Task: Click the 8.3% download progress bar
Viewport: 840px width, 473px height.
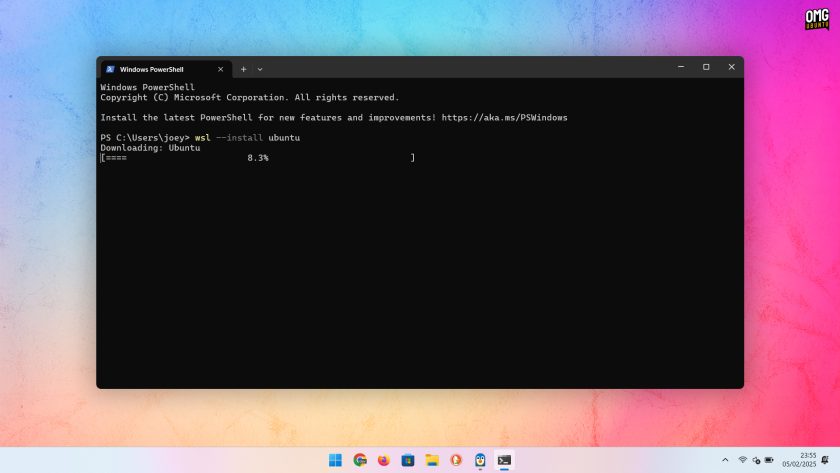Action: [x=258, y=157]
